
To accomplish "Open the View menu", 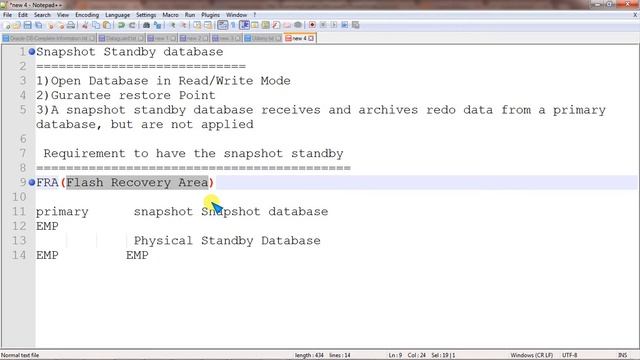I will click(x=62, y=15).
